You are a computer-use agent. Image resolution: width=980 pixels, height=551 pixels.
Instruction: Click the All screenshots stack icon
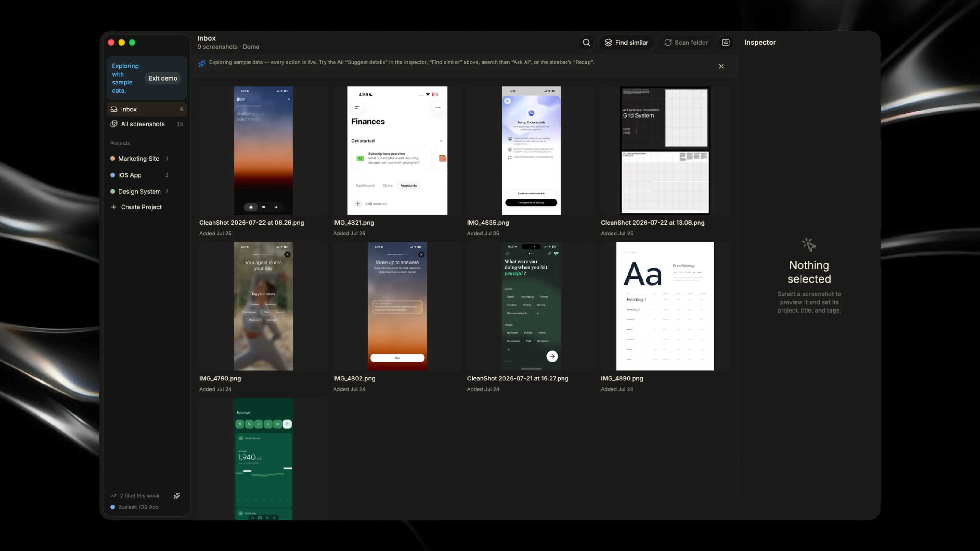tap(114, 124)
